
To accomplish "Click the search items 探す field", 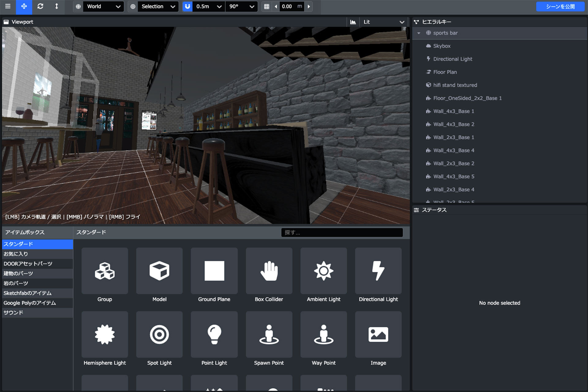I will (342, 232).
